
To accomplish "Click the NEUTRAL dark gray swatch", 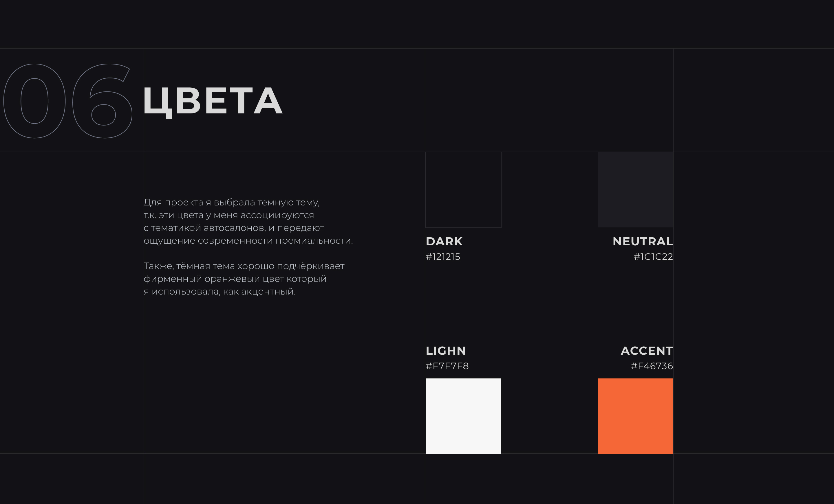I will (635, 190).
